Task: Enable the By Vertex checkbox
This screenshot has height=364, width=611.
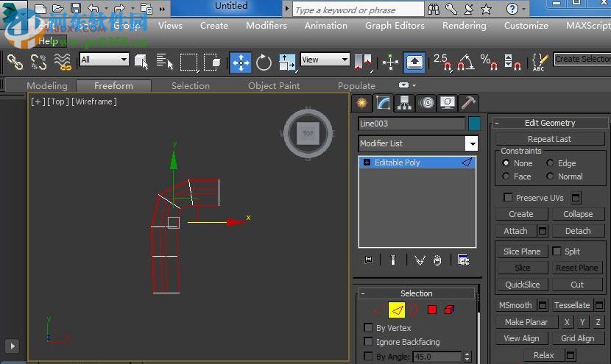Action: point(368,327)
